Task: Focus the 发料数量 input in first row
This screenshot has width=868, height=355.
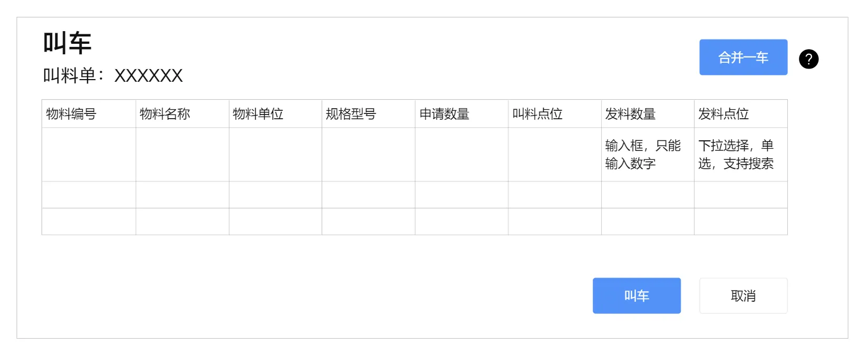Action: coord(648,155)
